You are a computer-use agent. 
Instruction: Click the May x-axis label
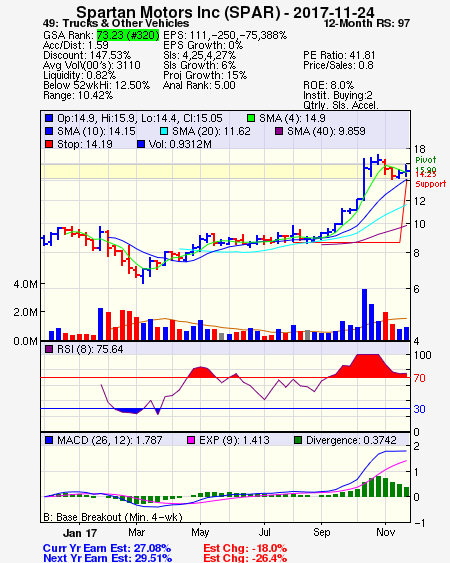[x=200, y=532]
